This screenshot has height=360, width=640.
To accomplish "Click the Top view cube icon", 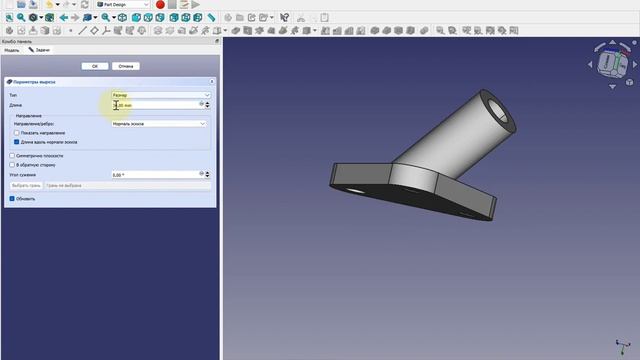I will click(x=148, y=18).
